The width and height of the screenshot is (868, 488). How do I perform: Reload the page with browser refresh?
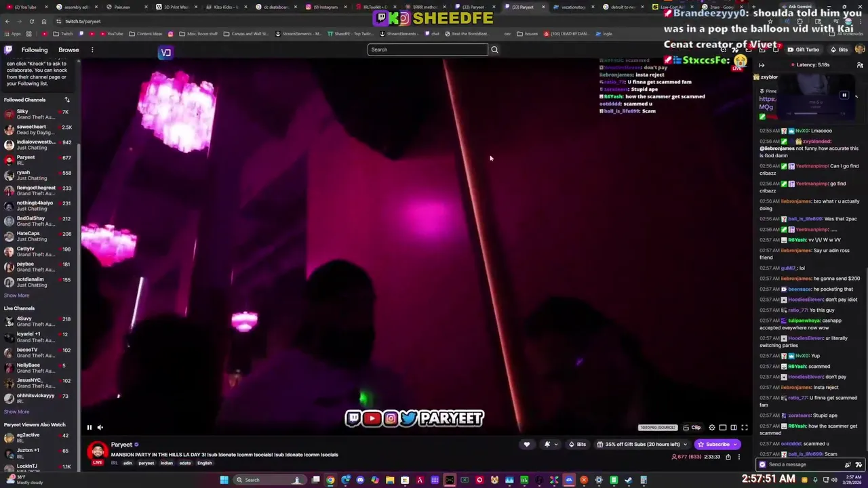(x=31, y=21)
